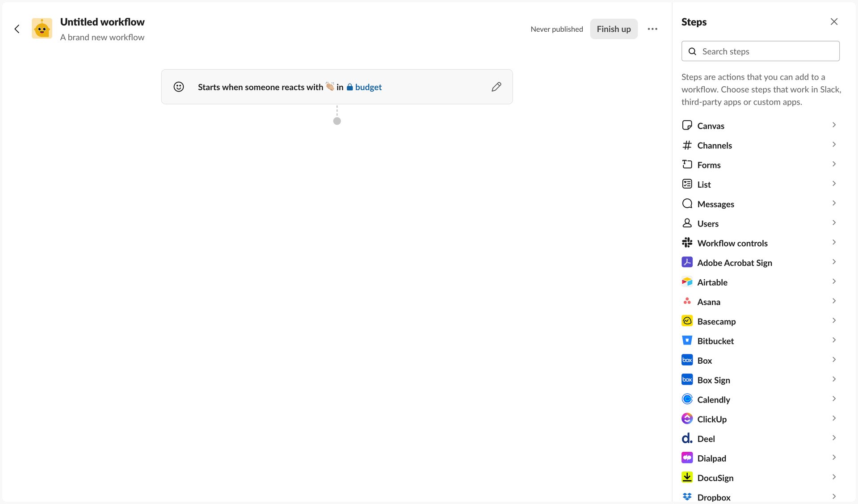This screenshot has width=858, height=504.
Task: Click the Workflow controls icon
Action: 687,243
